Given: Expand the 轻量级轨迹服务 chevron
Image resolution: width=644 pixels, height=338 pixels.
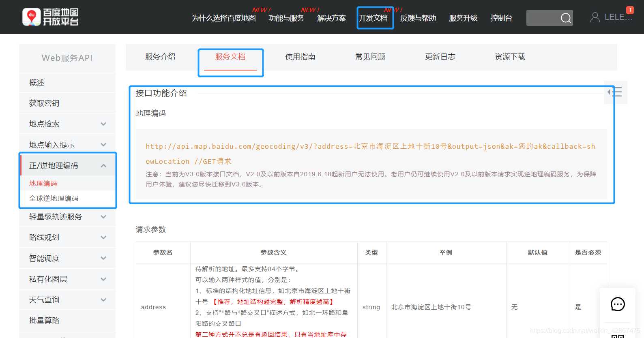Looking at the screenshot, I should point(103,217).
